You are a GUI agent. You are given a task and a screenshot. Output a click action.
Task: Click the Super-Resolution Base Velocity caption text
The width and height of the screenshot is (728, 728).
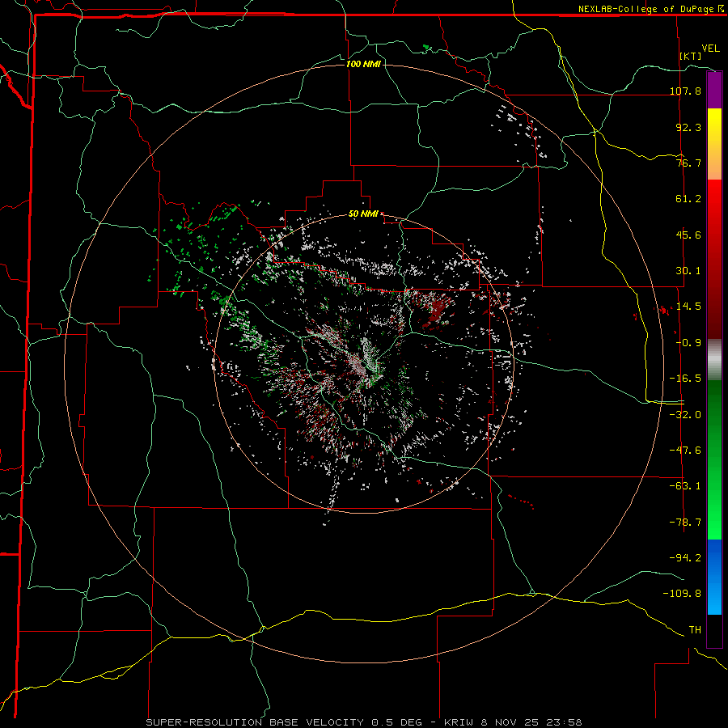click(x=363, y=722)
